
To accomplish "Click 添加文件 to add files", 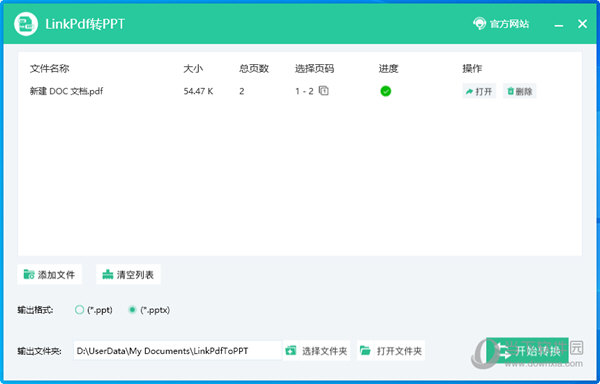I will [49, 274].
